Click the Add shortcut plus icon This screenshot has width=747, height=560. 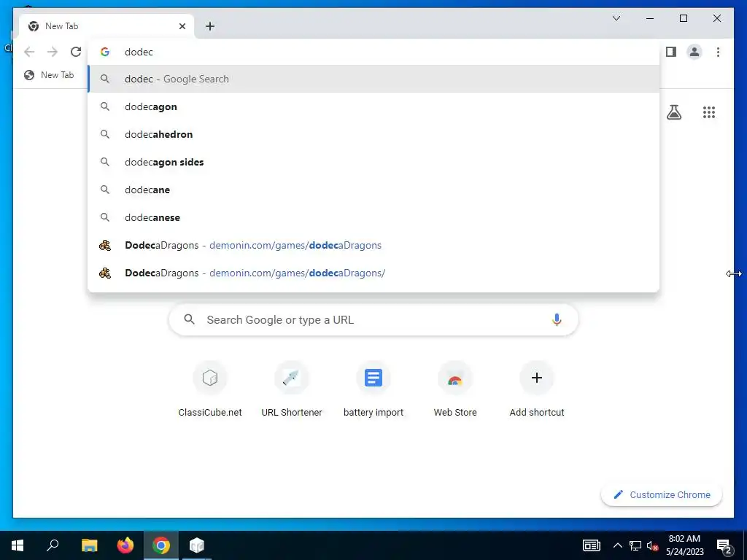click(x=537, y=378)
